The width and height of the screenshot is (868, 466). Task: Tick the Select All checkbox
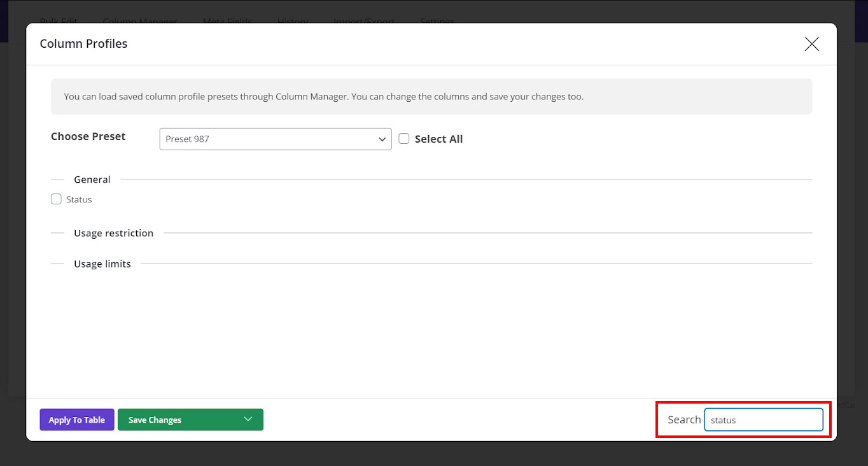(x=404, y=138)
